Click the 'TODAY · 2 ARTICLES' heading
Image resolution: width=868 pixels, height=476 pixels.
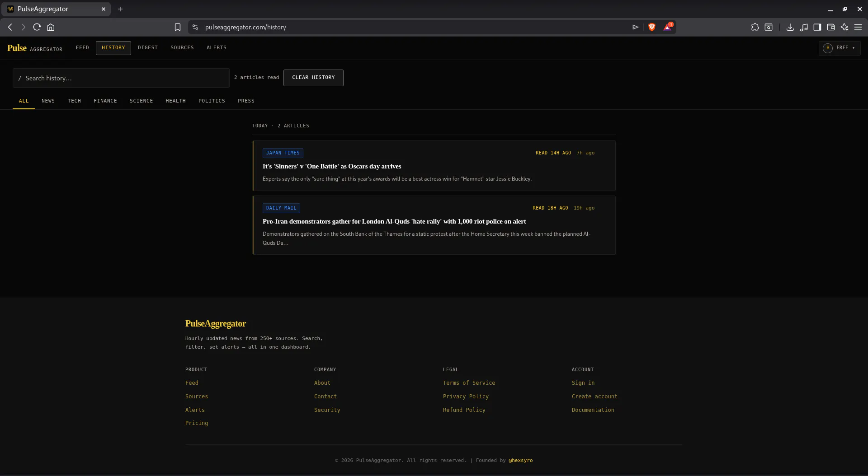[x=281, y=126]
